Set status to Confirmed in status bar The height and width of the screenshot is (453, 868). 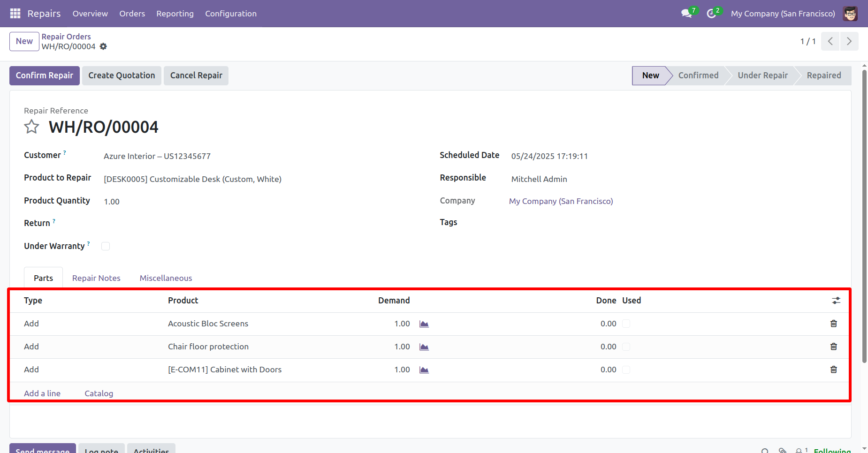tap(698, 75)
